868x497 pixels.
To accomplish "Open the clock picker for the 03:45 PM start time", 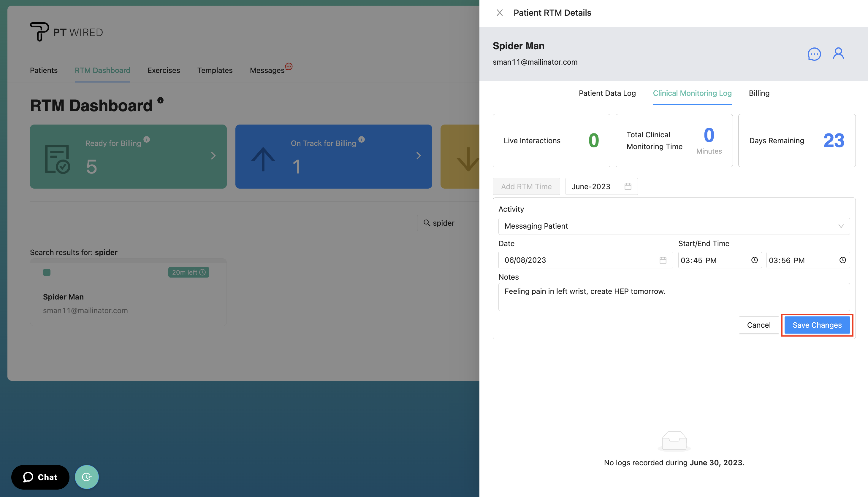I will (755, 260).
